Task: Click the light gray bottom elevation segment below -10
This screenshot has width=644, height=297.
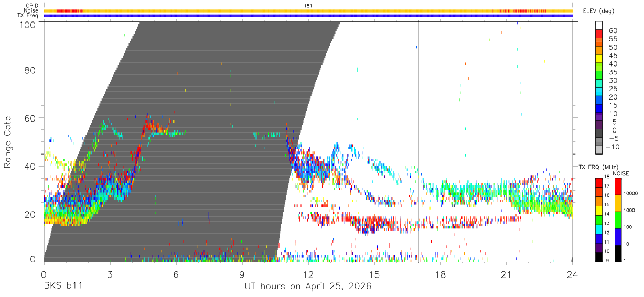Action: click(x=599, y=150)
